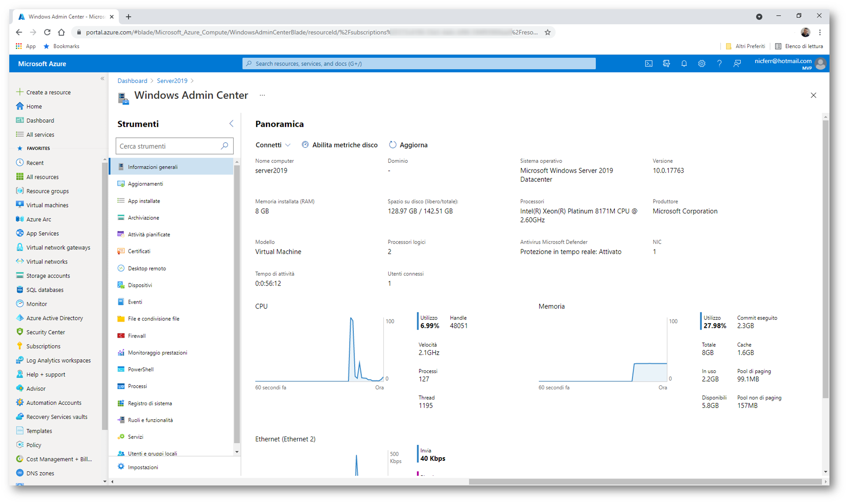Click the tools list vertical scrollbar
The image size is (848, 504).
coord(237,305)
